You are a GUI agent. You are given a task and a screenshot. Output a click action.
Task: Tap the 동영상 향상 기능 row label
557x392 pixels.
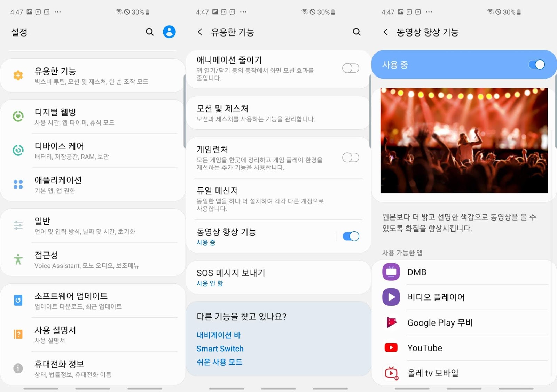click(x=226, y=232)
